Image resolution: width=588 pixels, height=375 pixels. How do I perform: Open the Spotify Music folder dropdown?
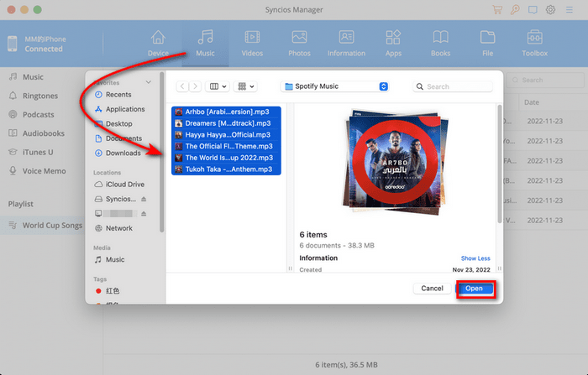pyautogui.click(x=384, y=86)
